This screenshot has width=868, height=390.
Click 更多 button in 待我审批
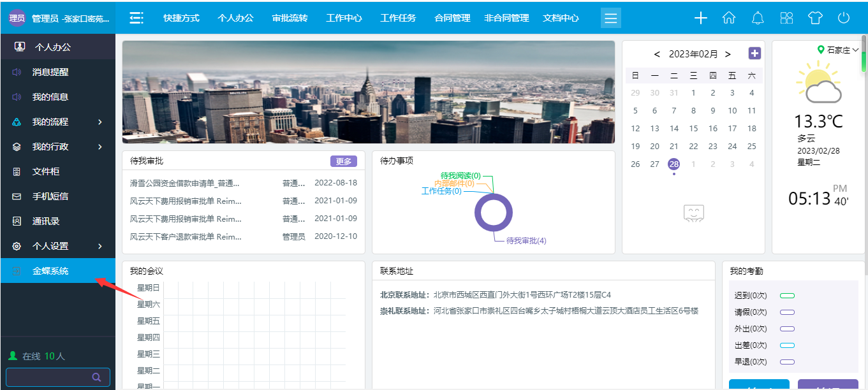343,161
